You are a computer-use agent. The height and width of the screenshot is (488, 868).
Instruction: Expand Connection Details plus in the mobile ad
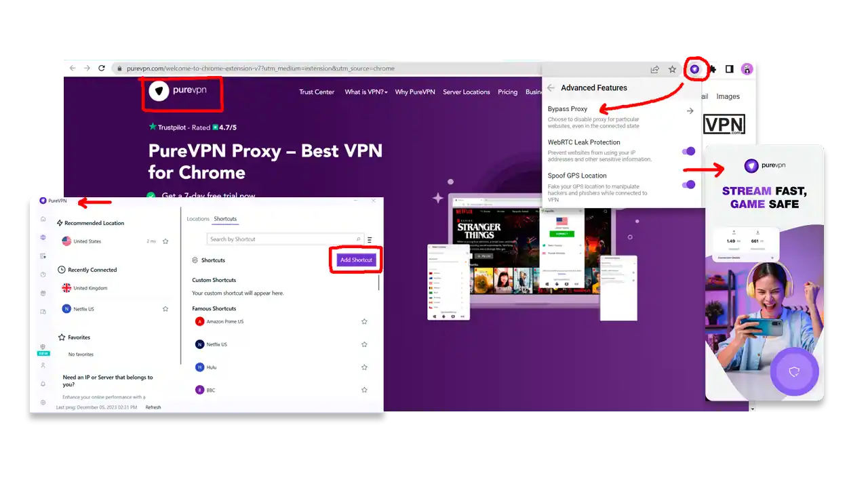pos(772,258)
